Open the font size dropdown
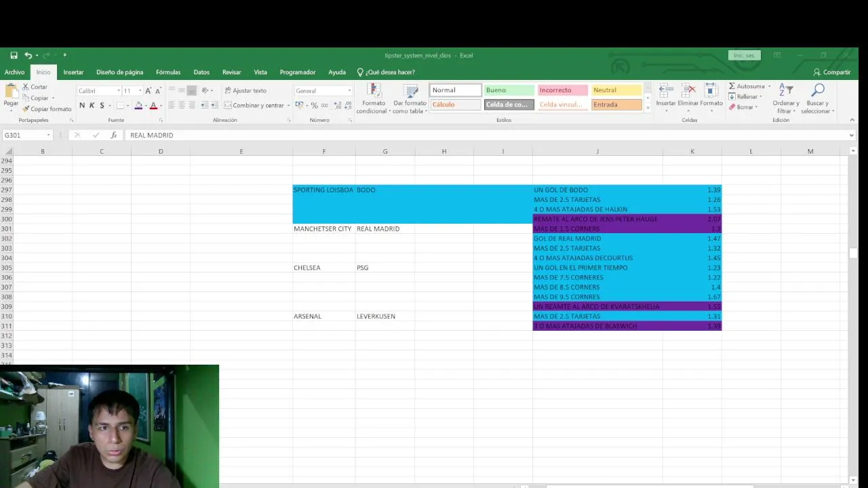 click(140, 91)
